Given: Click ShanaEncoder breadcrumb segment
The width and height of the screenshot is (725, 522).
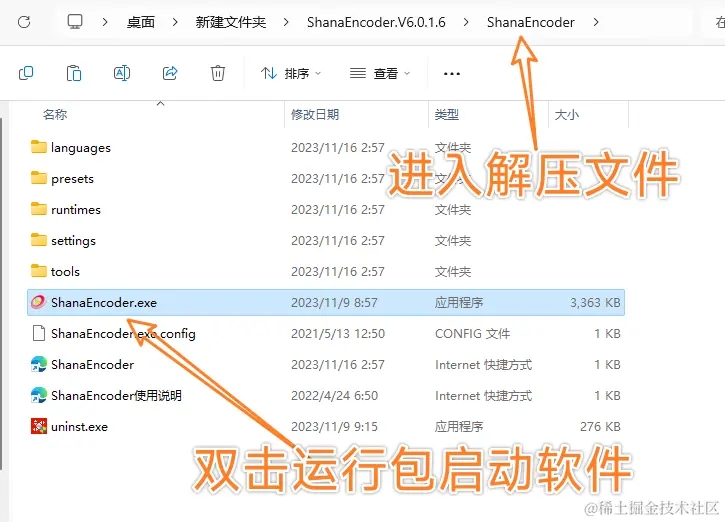Looking at the screenshot, I should click(530, 22).
